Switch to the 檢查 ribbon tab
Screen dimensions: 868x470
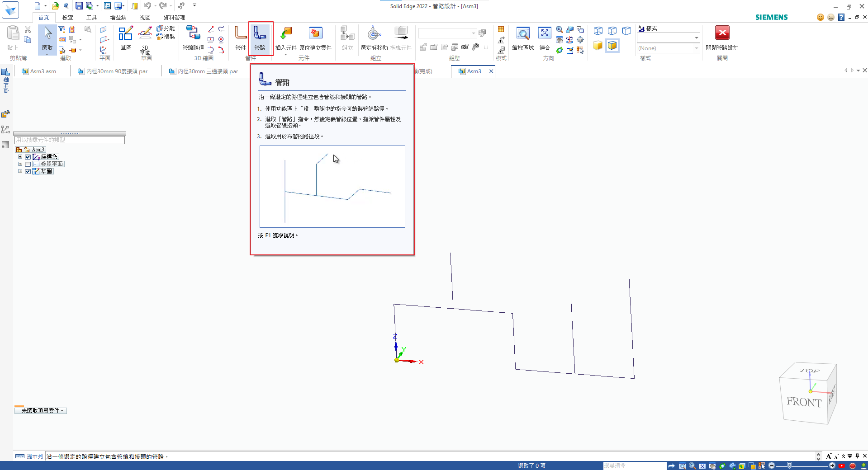tap(67, 17)
